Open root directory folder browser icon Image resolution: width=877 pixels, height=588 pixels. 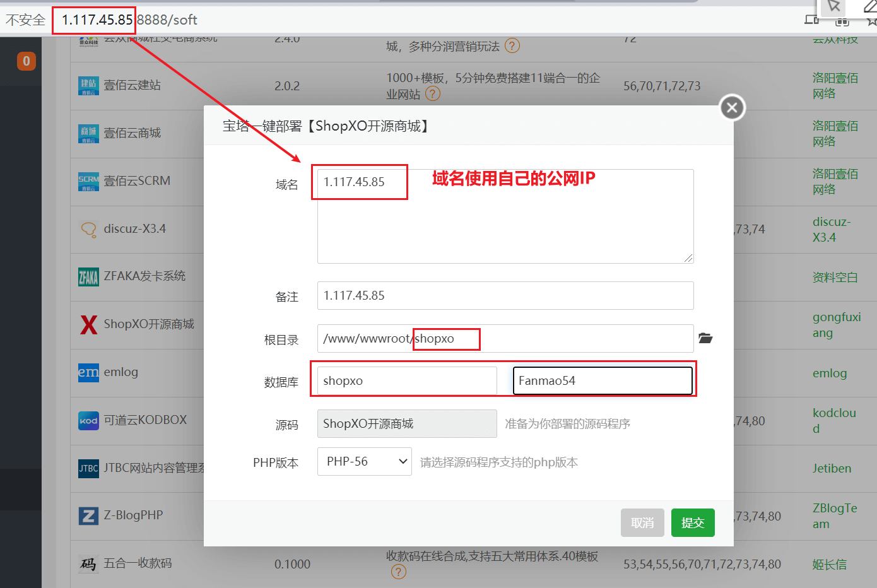pyautogui.click(x=705, y=338)
